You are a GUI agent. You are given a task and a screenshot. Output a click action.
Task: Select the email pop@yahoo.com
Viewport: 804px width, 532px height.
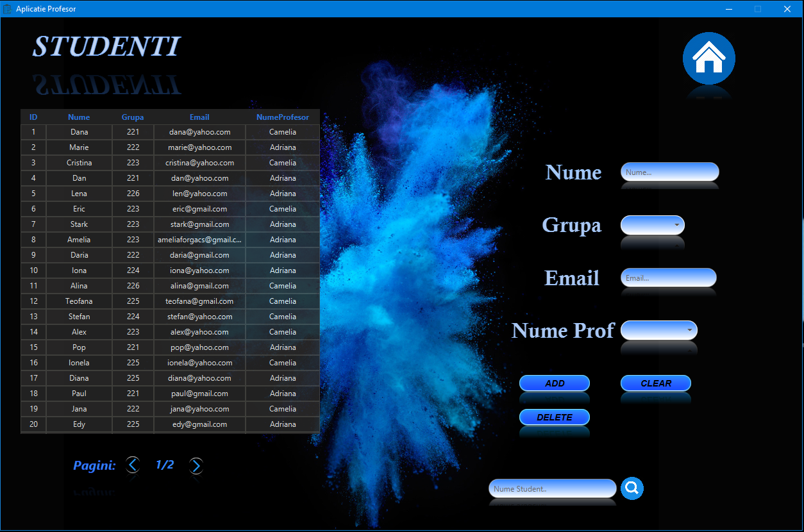point(199,347)
